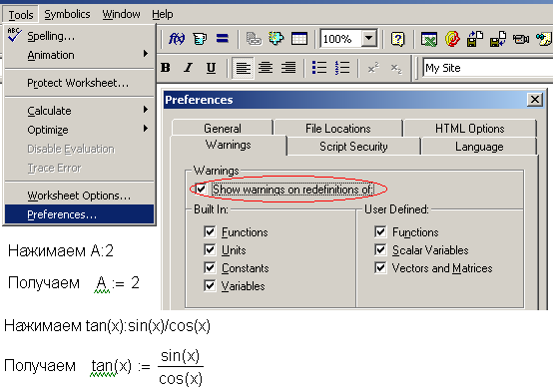Open Help via question mark icon
This screenshot has height=392, width=553.
coord(398,39)
